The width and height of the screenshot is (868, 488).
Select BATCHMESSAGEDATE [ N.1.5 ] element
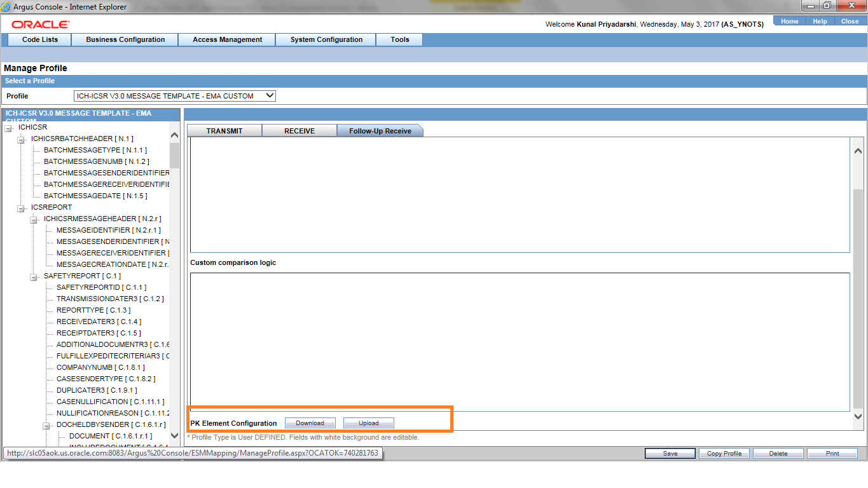95,196
